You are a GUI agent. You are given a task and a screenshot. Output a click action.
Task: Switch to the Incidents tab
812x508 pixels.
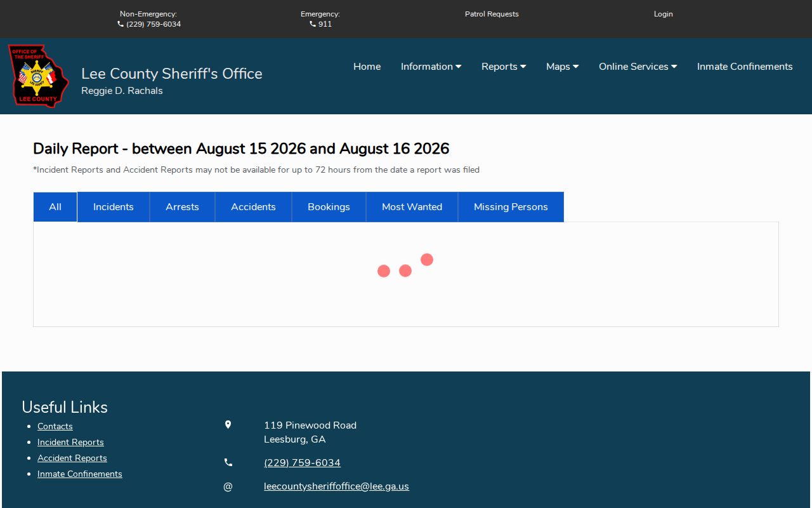tap(114, 207)
